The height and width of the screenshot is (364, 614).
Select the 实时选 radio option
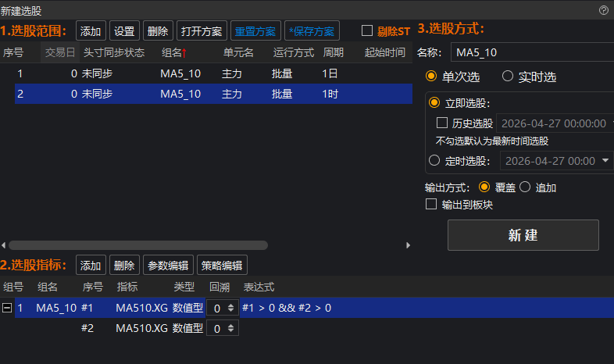click(x=508, y=77)
